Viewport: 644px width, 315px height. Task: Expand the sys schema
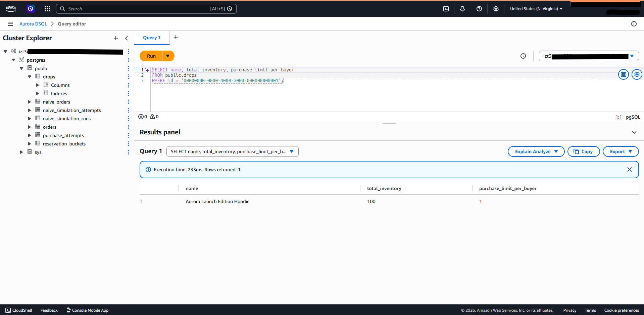click(x=21, y=152)
